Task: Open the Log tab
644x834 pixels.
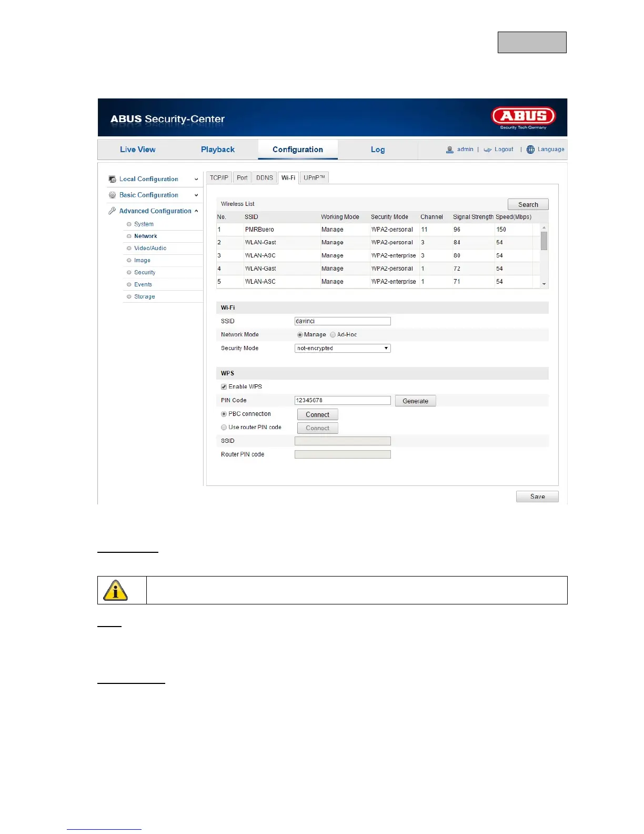Action: click(x=378, y=150)
